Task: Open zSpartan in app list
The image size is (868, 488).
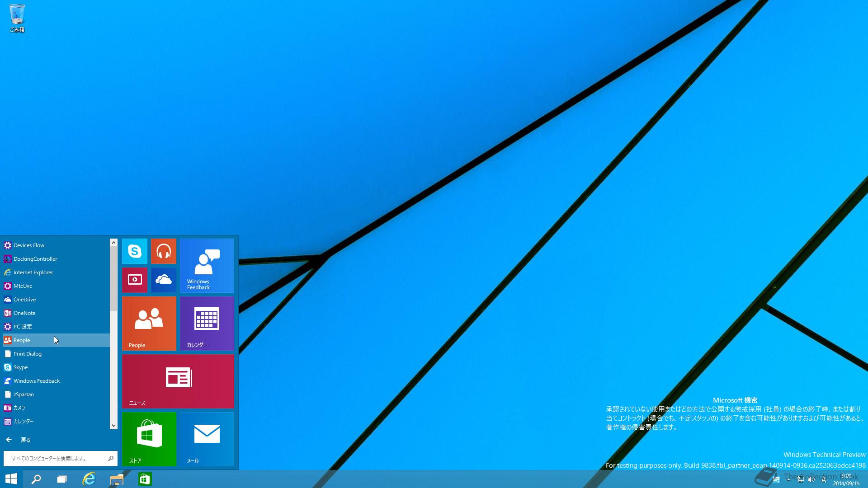Action: [x=56, y=394]
